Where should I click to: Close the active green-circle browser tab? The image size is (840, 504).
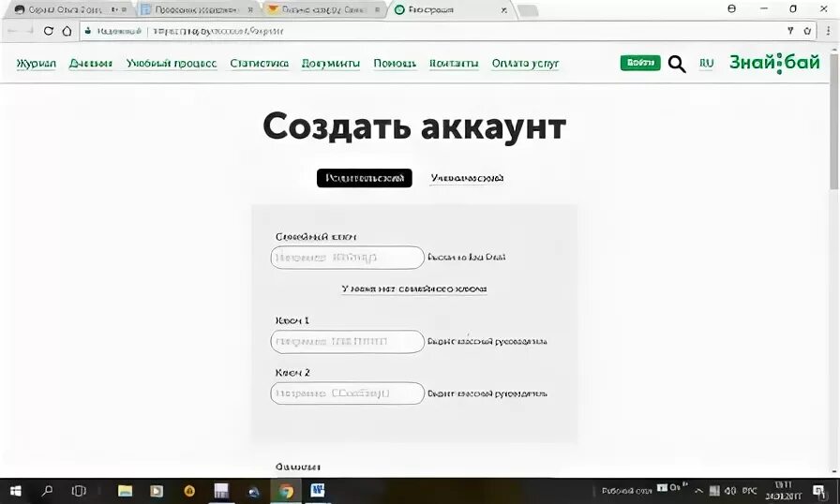pos(503,9)
